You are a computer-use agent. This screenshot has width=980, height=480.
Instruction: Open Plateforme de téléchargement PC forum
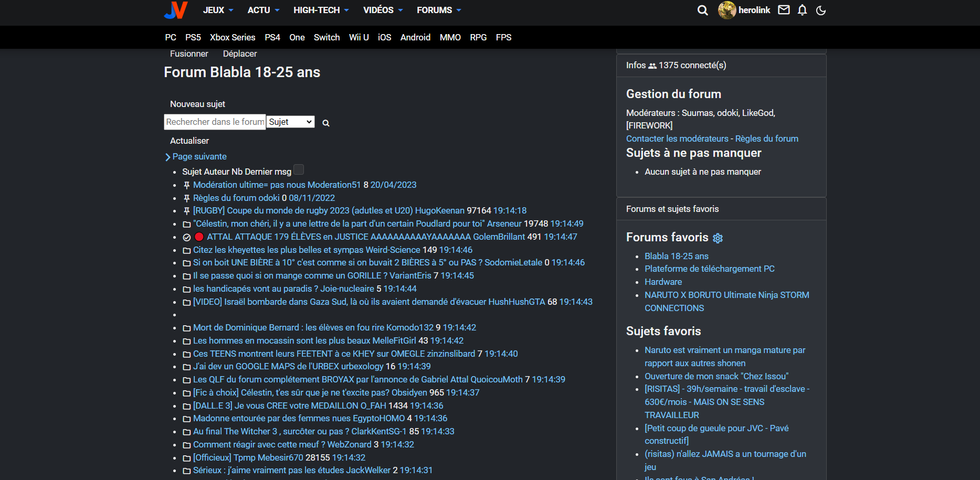[x=710, y=269]
